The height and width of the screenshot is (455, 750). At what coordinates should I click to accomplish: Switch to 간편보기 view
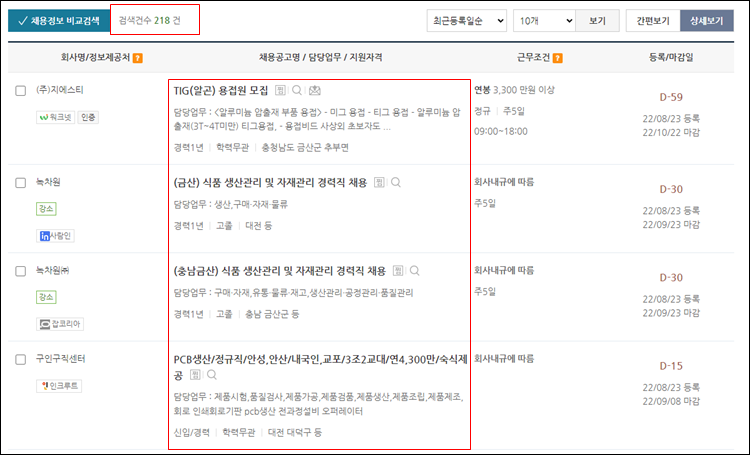coord(653,21)
